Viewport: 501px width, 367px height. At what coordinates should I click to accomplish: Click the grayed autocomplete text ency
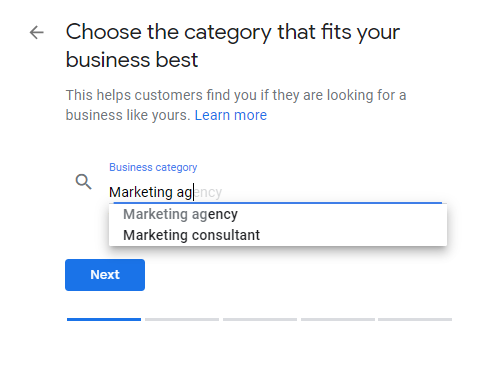[x=208, y=192]
